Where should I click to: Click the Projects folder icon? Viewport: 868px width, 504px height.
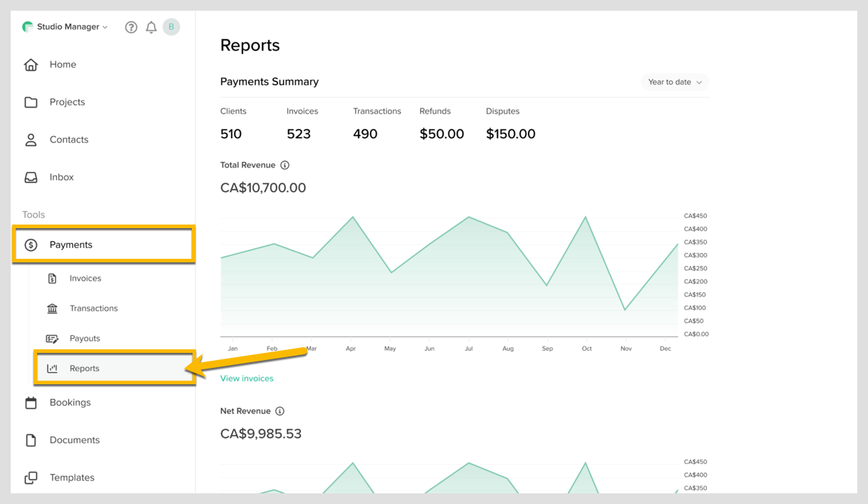[x=31, y=102]
